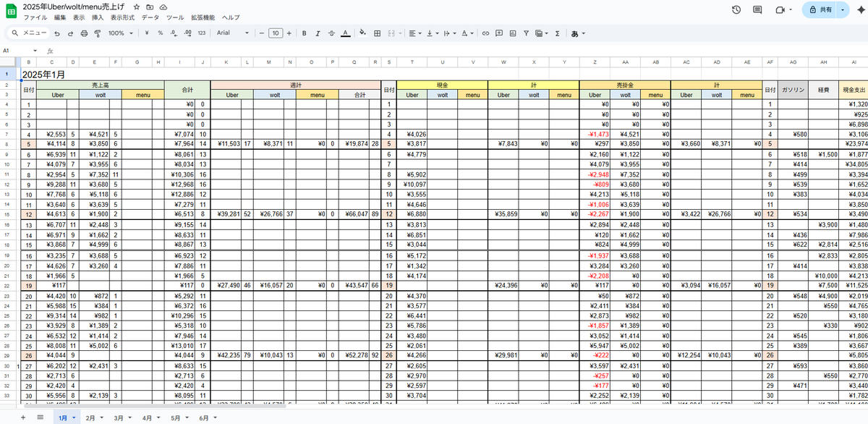
Task: Print the spreadsheet
Action: click(x=84, y=33)
